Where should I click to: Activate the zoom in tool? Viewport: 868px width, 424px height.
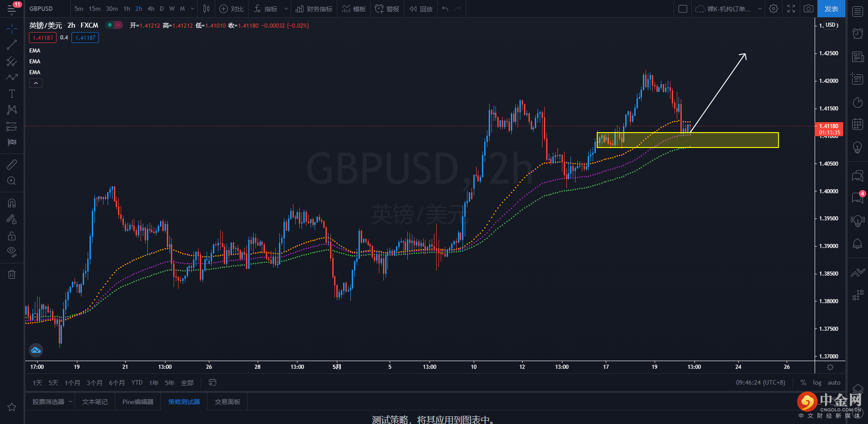point(12,181)
